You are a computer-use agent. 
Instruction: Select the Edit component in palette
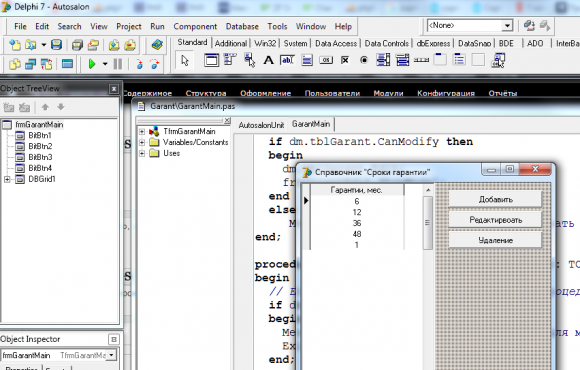tap(287, 60)
